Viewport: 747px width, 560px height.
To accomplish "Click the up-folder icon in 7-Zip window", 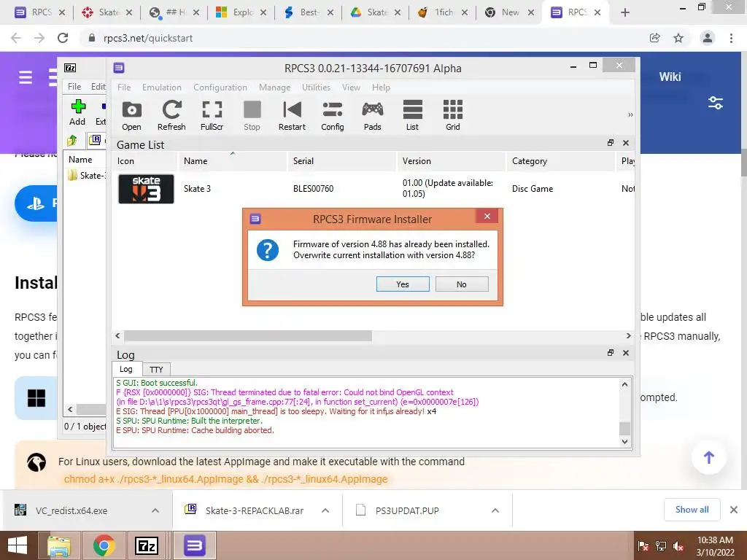I will [x=72, y=140].
